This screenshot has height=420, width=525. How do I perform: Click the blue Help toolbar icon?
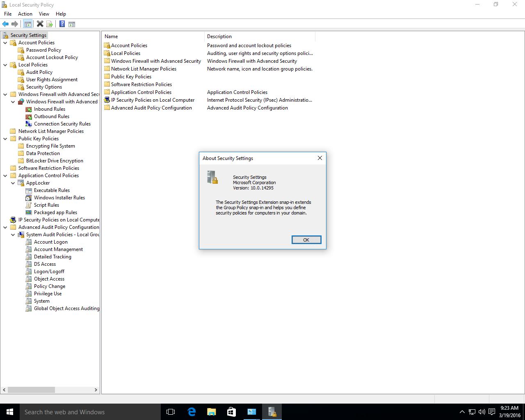[62, 24]
